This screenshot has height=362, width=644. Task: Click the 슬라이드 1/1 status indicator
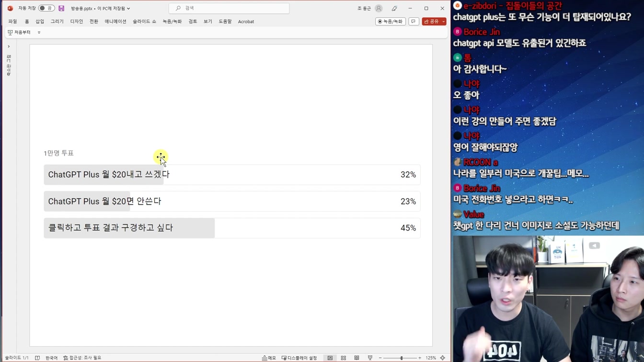[17, 358]
